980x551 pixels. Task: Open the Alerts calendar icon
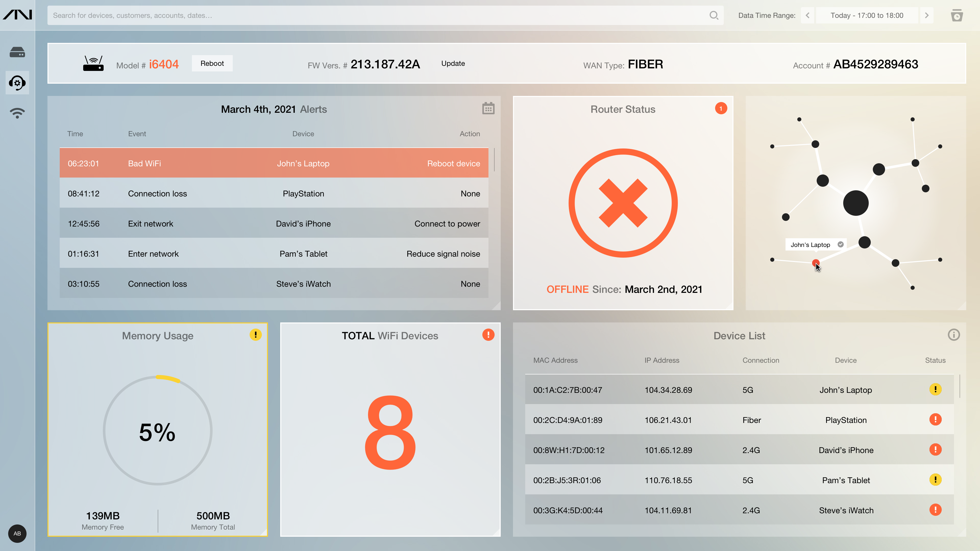click(488, 109)
